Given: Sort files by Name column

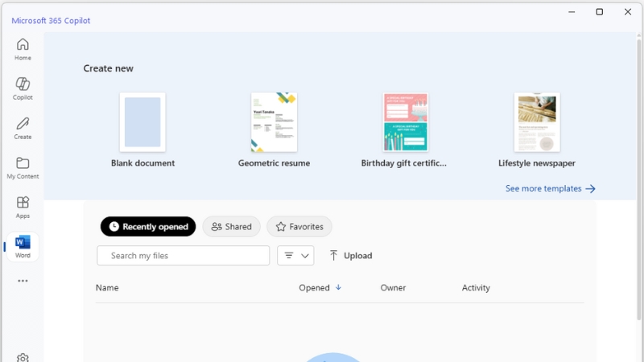Looking at the screenshot, I should pyautogui.click(x=107, y=288).
